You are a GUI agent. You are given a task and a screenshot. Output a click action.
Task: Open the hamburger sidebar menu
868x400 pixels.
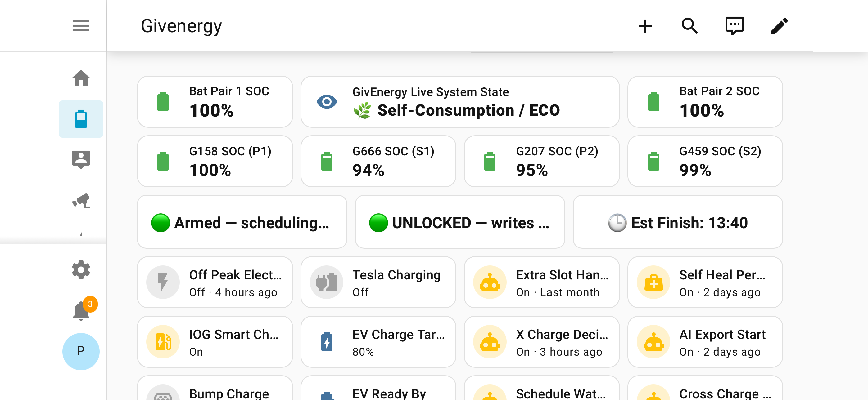pos(81,26)
